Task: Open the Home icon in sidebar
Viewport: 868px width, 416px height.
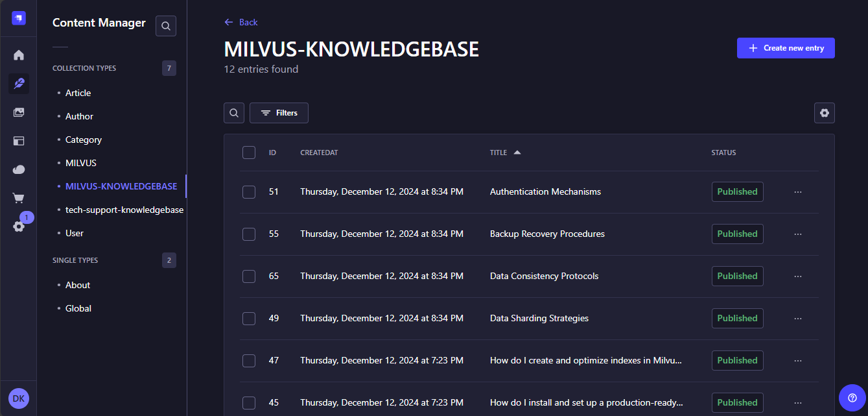Action: (19, 55)
